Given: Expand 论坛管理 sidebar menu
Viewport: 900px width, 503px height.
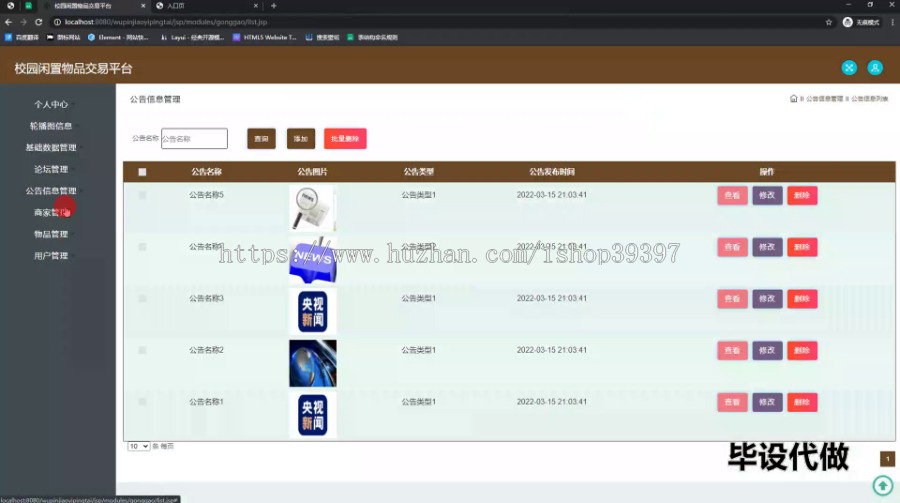Looking at the screenshot, I should [x=51, y=169].
